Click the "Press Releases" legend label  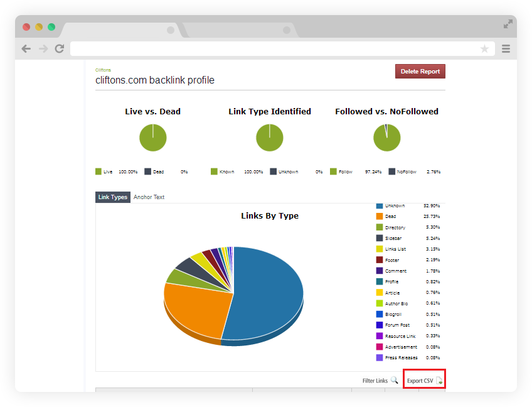[x=402, y=358]
